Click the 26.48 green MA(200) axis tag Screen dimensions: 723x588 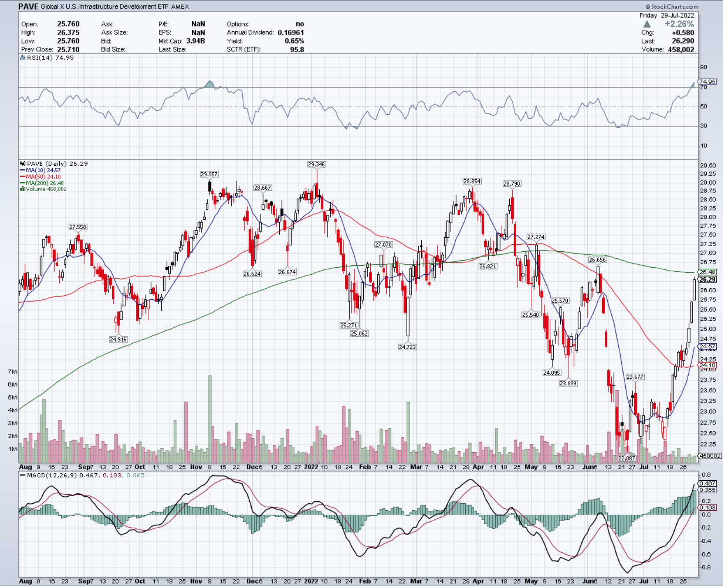708,272
